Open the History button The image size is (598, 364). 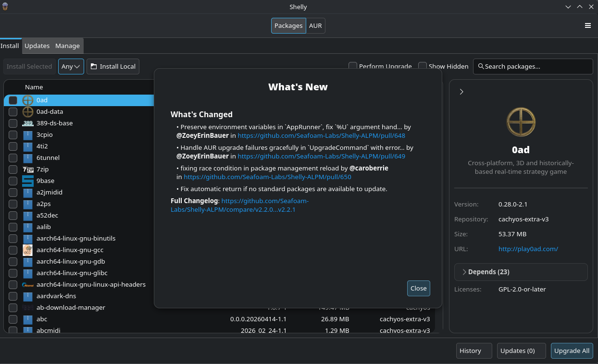(x=474, y=351)
